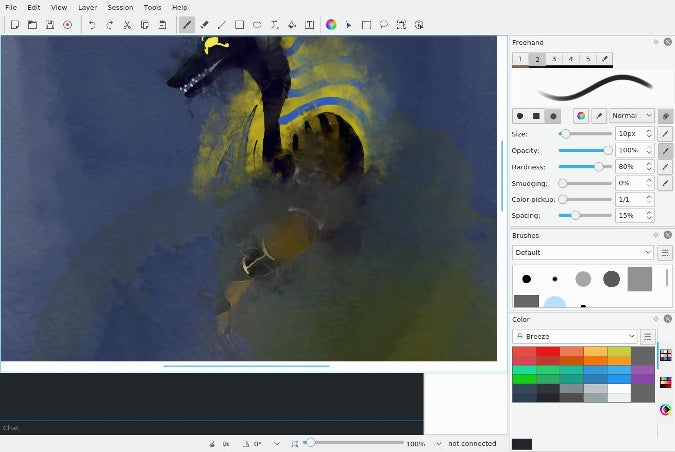Select the large gray square brush preset
The width and height of the screenshot is (675, 452).
click(x=640, y=279)
